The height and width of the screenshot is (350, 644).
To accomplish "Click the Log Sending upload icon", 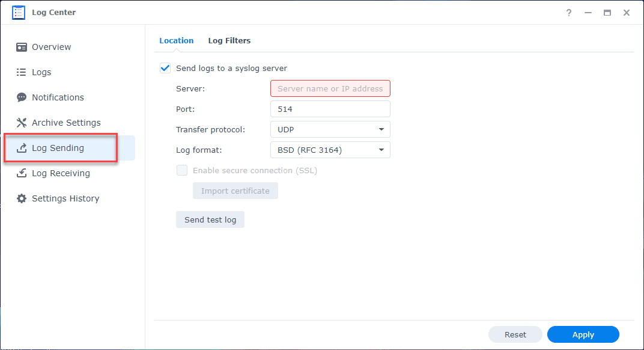I will tap(22, 148).
